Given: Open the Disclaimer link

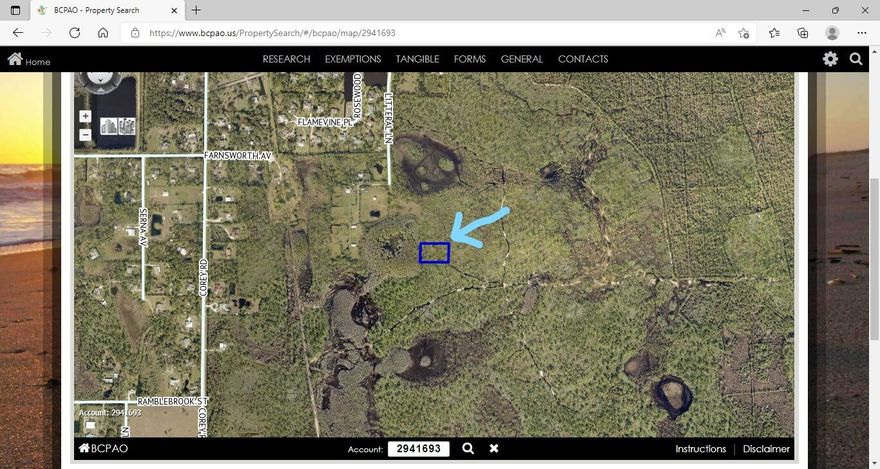Looking at the screenshot, I should (766, 449).
